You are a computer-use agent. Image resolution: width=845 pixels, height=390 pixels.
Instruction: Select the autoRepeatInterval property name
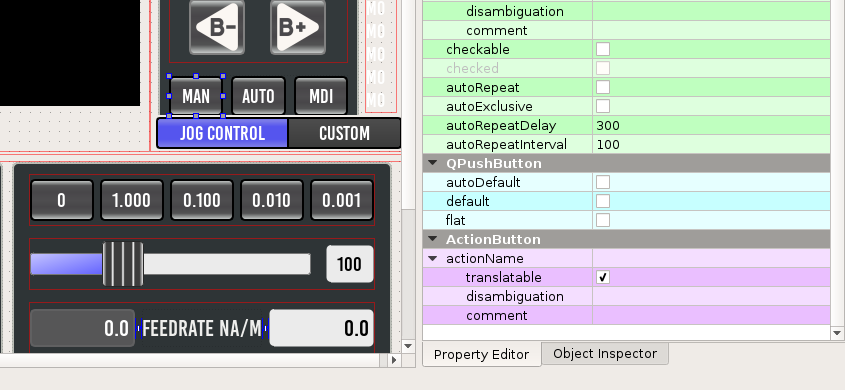click(506, 144)
